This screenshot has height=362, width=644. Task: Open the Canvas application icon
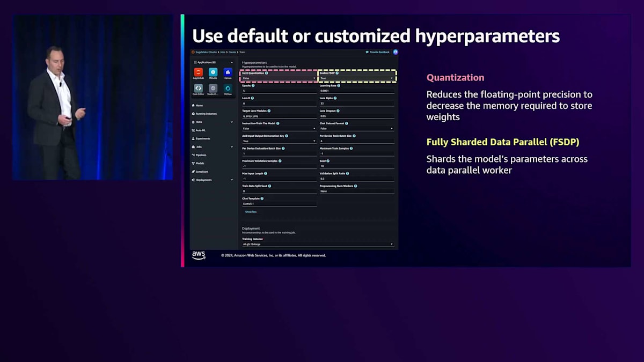point(228,72)
